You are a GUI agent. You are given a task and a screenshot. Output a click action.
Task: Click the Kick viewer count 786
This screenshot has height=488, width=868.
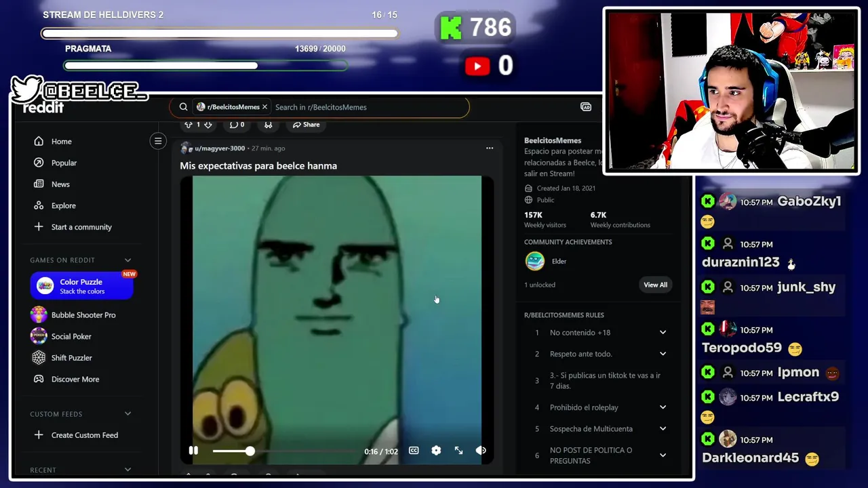[490, 28]
